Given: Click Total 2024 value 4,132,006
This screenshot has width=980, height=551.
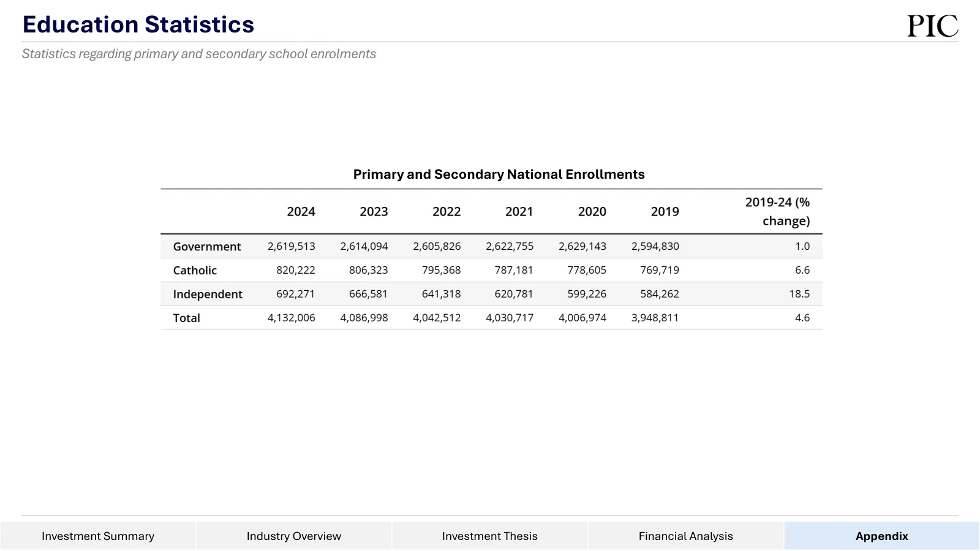Looking at the screenshot, I should [x=292, y=318].
